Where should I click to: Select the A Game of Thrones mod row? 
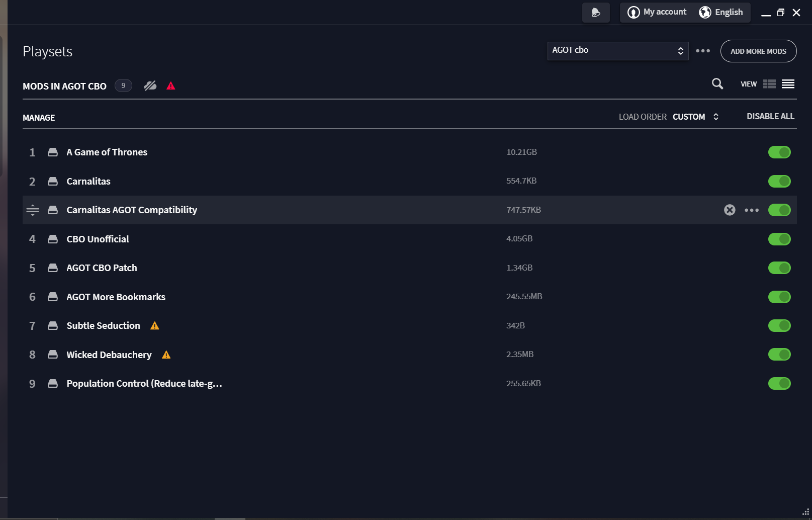tap(409, 152)
